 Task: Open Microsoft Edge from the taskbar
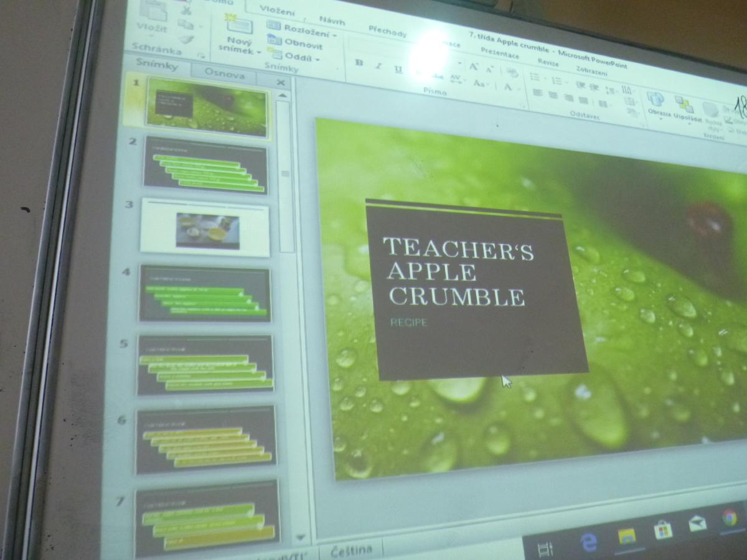point(588,540)
